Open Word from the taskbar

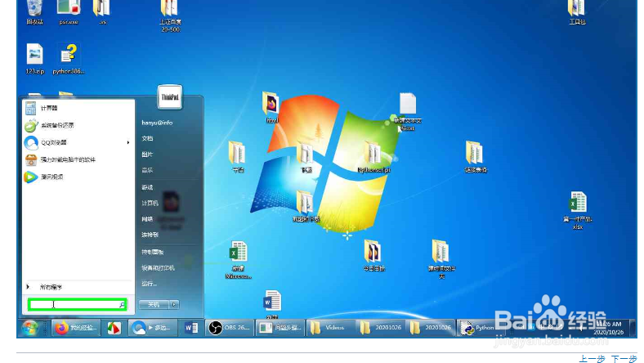(191, 328)
